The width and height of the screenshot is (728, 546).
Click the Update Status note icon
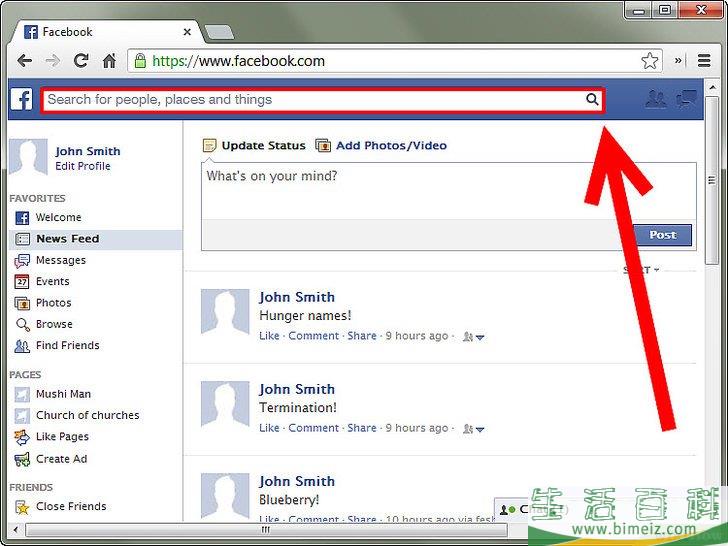(x=209, y=146)
